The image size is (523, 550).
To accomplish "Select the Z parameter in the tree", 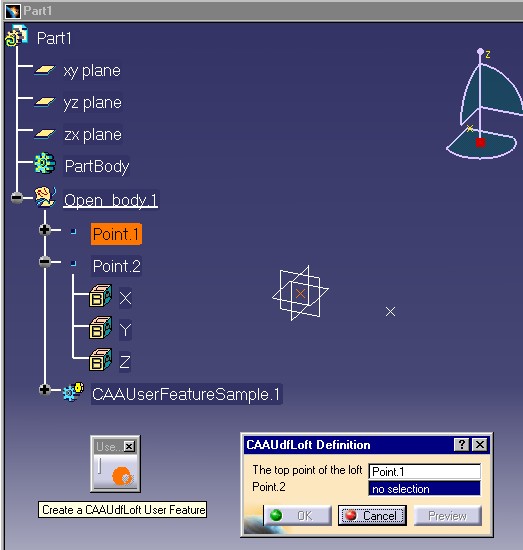I will [x=125, y=362].
